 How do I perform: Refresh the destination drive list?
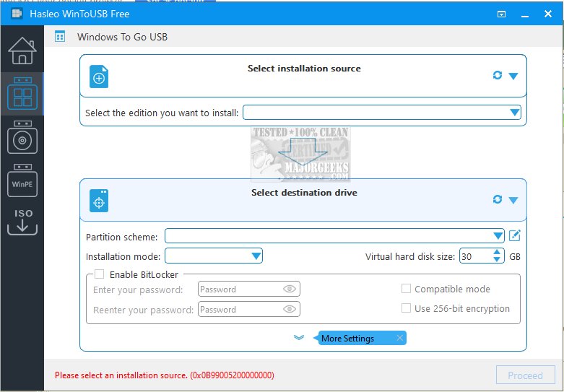(x=498, y=199)
